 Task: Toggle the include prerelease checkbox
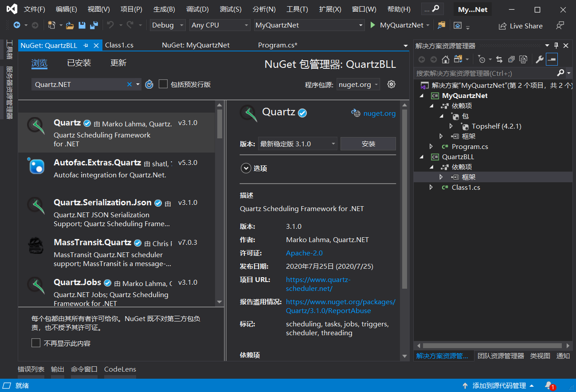click(163, 84)
